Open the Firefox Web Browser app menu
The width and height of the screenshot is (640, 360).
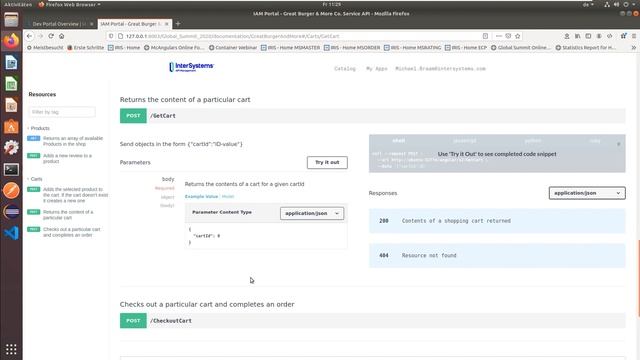tap(69, 4)
